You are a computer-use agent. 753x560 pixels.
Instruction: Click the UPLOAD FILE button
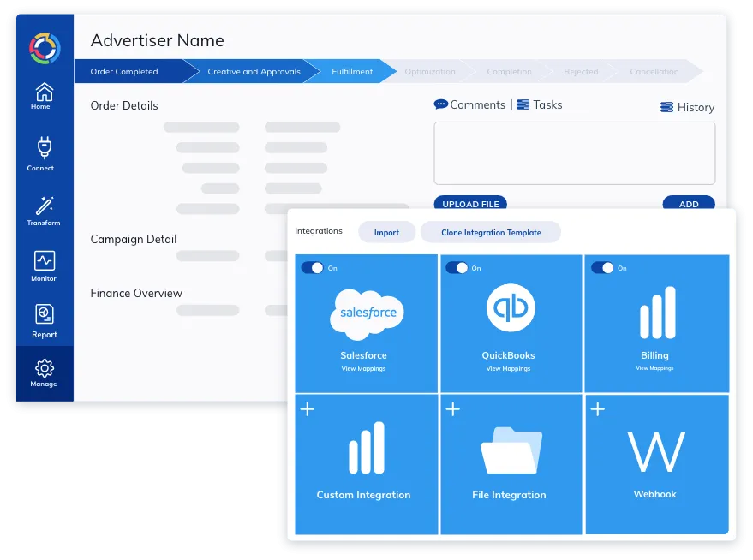click(470, 204)
